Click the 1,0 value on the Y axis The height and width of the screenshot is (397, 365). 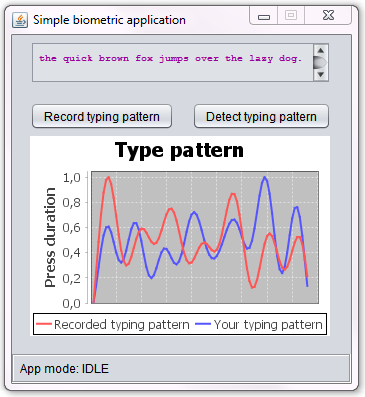72,178
